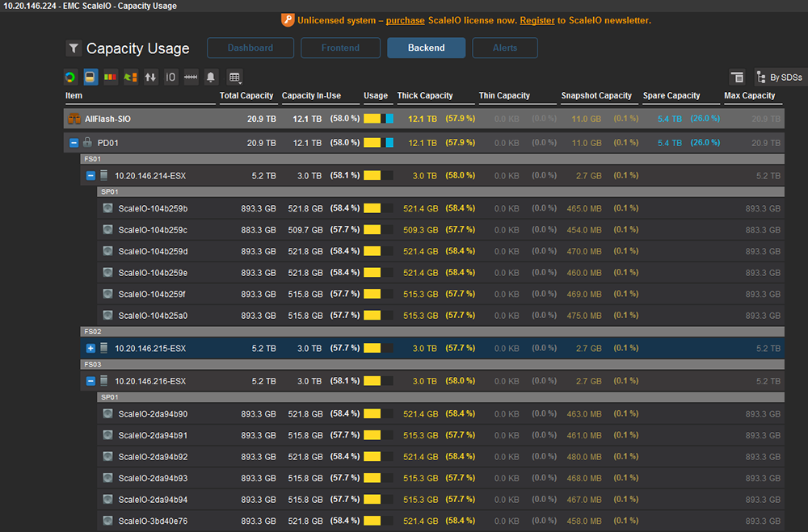Follow the purchase license link
808x532 pixels.
405,21
